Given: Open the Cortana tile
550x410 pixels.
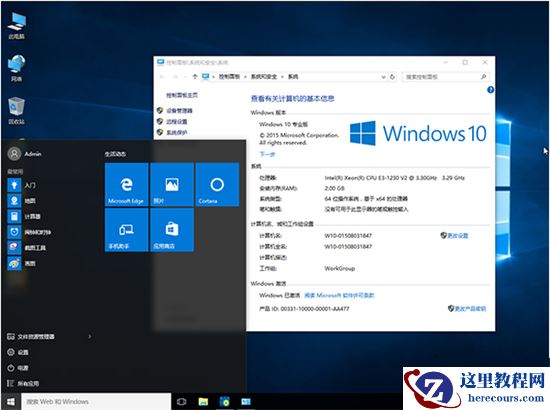Looking at the screenshot, I should 217,184.
